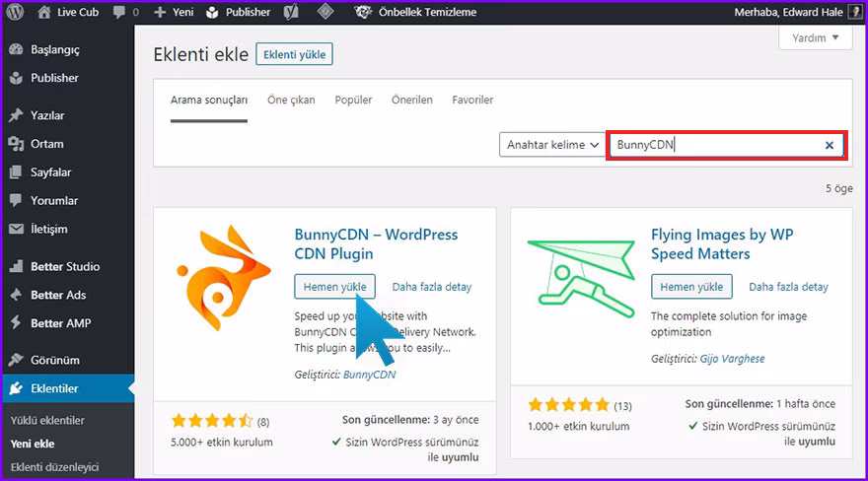Image resolution: width=868 pixels, height=481 pixels.
Task: Click the Yazılar pin icon
Action: [16, 115]
